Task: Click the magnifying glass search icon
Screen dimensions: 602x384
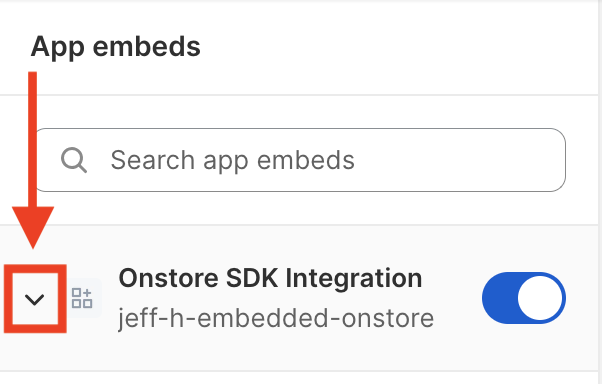Action: 74,160
